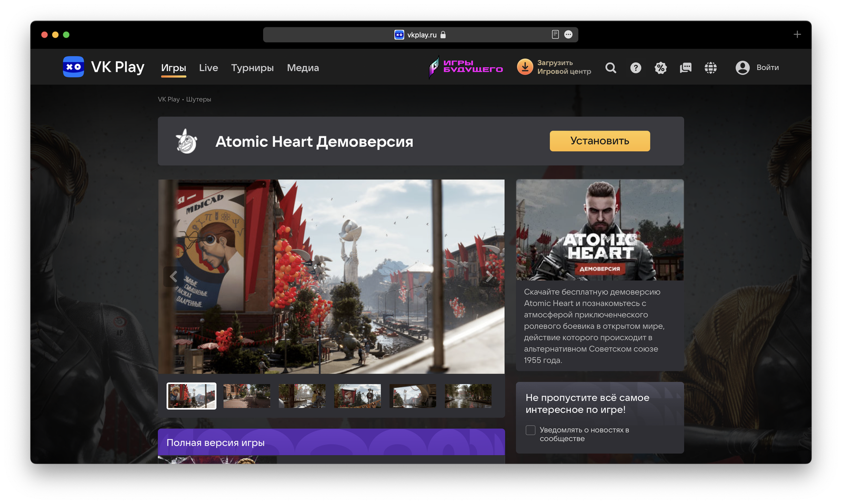Select the first screenshot thumbnail
The height and width of the screenshot is (504, 842).
(x=192, y=396)
